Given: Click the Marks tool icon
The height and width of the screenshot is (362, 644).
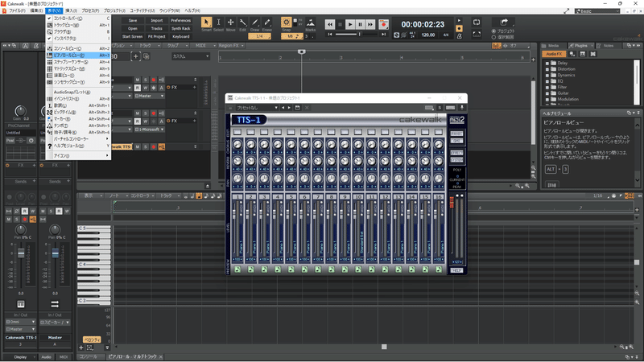Looking at the screenshot, I should pos(311,23).
